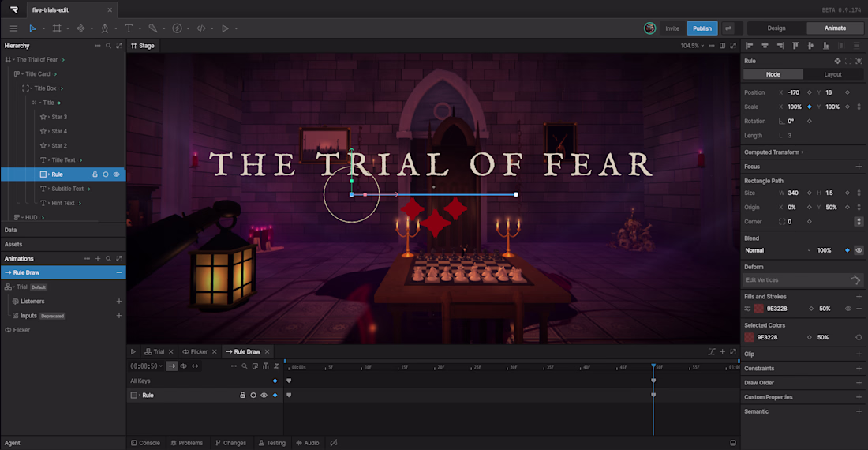
Task: Add a new animation with plus icon
Action: (x=97, y=258)
